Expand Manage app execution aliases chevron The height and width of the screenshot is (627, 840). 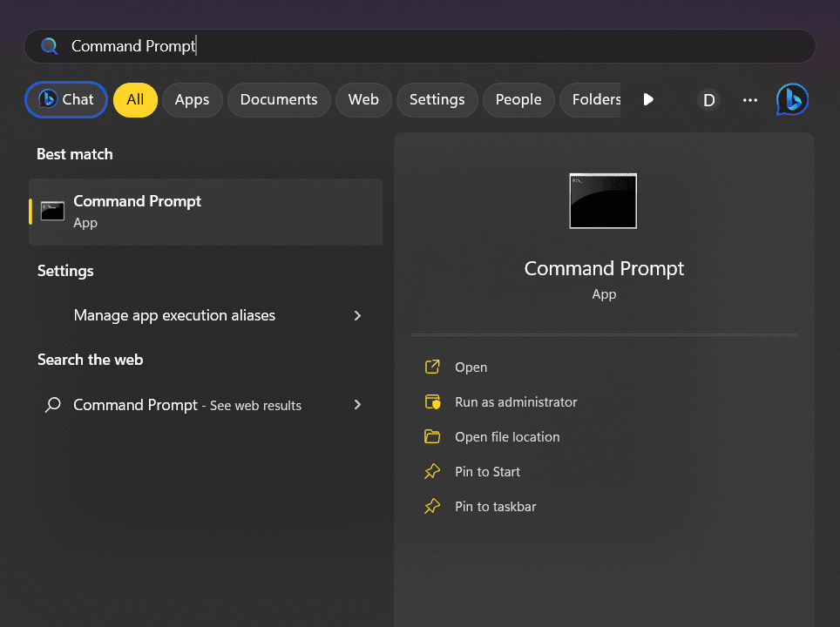tap(357, 316)
